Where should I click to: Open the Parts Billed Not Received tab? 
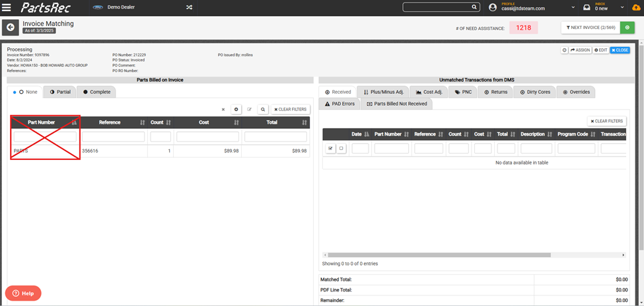[x=396, y=104]
